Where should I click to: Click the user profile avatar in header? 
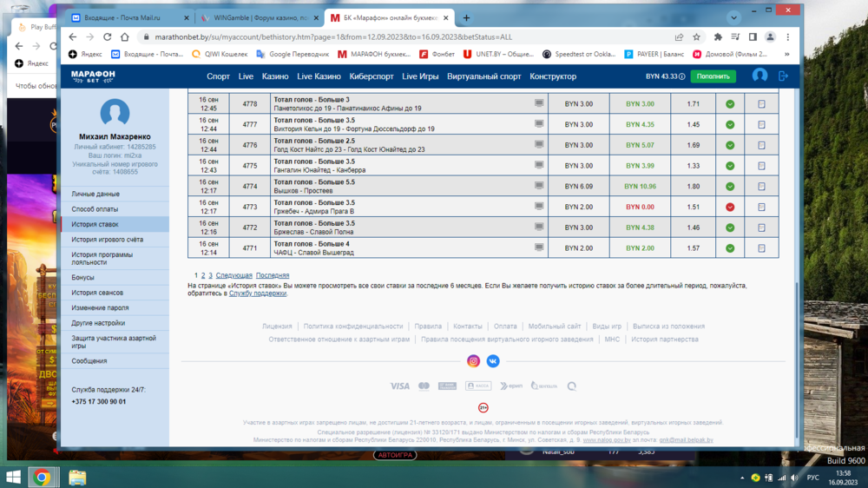(x=759, y=76)
